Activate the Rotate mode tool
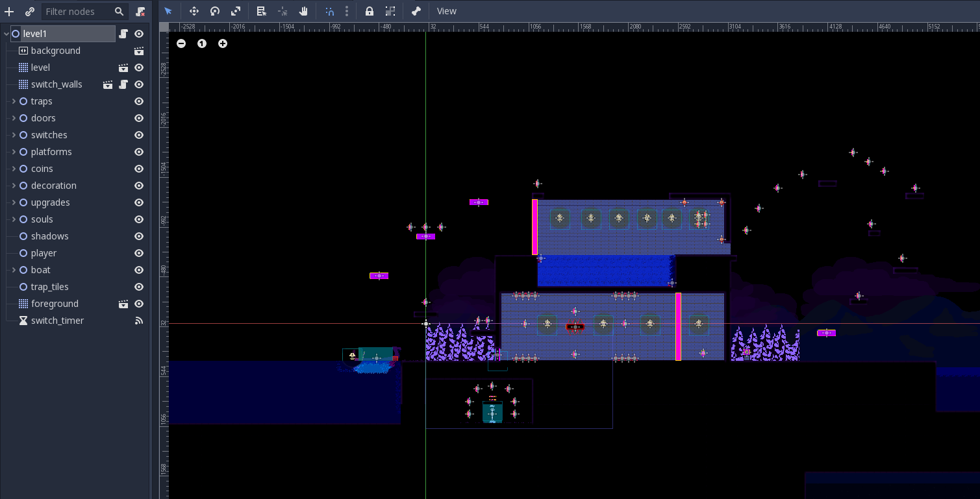The image size is (980, 499). (215, 11)
